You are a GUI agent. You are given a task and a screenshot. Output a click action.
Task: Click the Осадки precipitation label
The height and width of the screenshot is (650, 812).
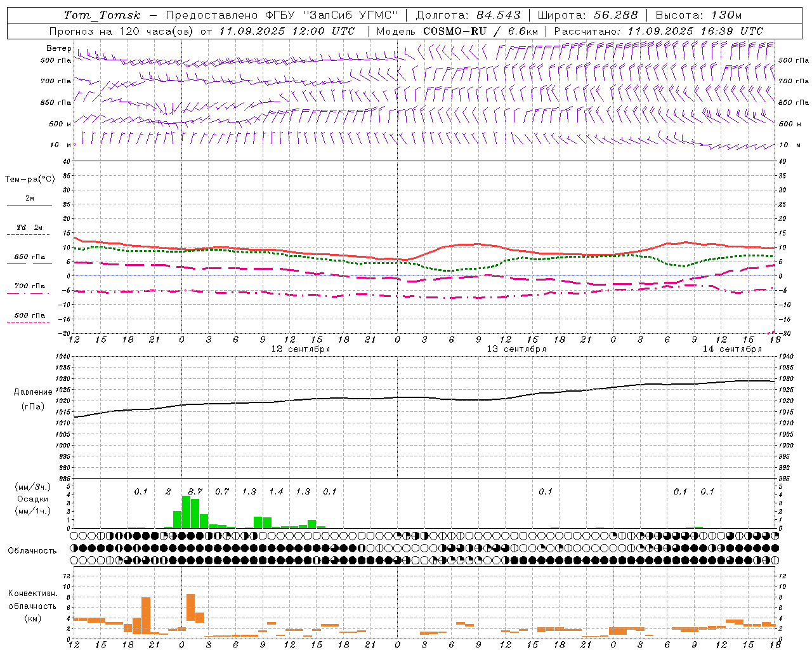[32, 499]
